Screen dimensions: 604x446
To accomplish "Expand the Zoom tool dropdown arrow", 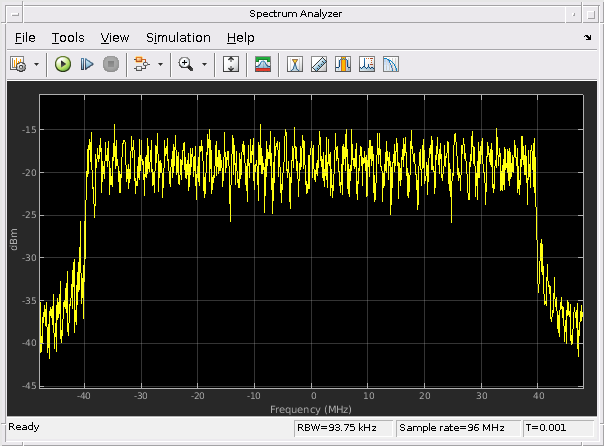I will tap(205, 64).
